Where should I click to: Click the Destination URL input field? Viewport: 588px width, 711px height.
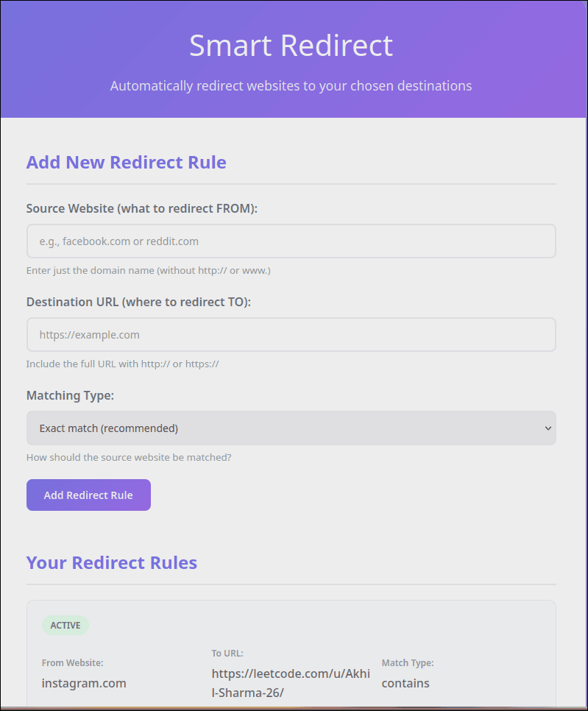291,333
